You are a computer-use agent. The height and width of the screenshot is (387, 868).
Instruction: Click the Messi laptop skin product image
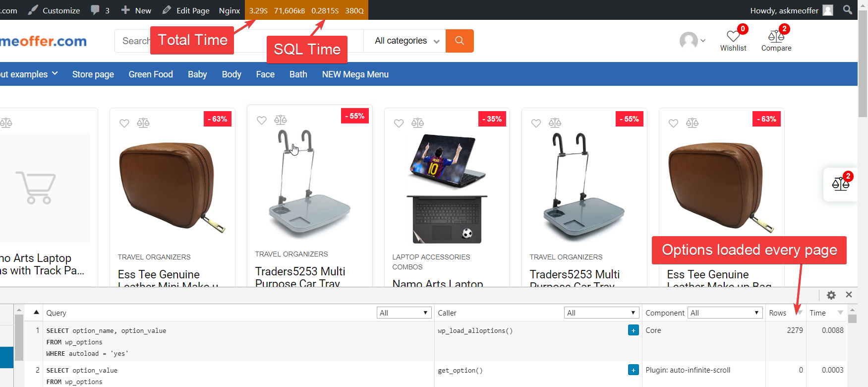click(x=447, y=189)
